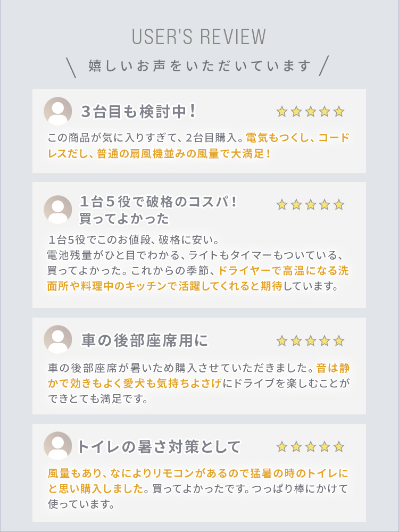Select fifth star of "1台5役で破格のコスパ!" rating
Viewport: 399px width, 532px height.
tap(339, 205)
